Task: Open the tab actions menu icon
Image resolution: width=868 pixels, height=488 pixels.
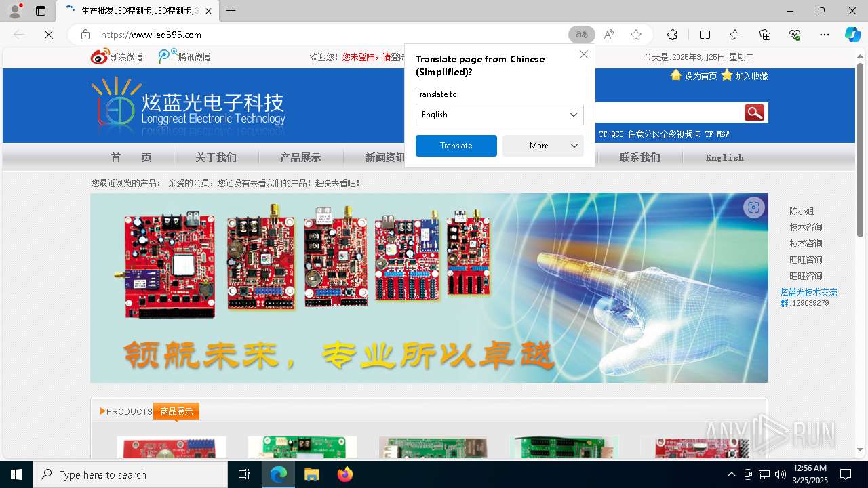Action: pos(41,11)
